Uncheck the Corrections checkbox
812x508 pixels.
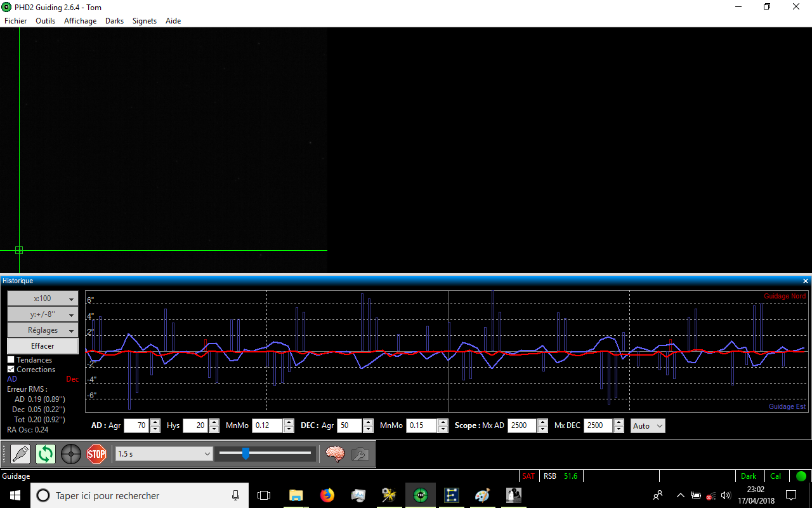11,370
